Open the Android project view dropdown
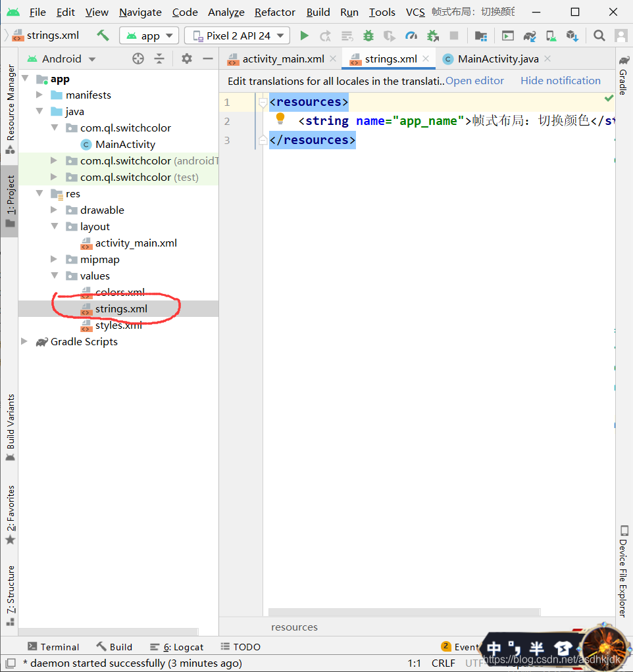Image resolution: width=633 pixels, height=672 pixels. click(x=61, y=59)
